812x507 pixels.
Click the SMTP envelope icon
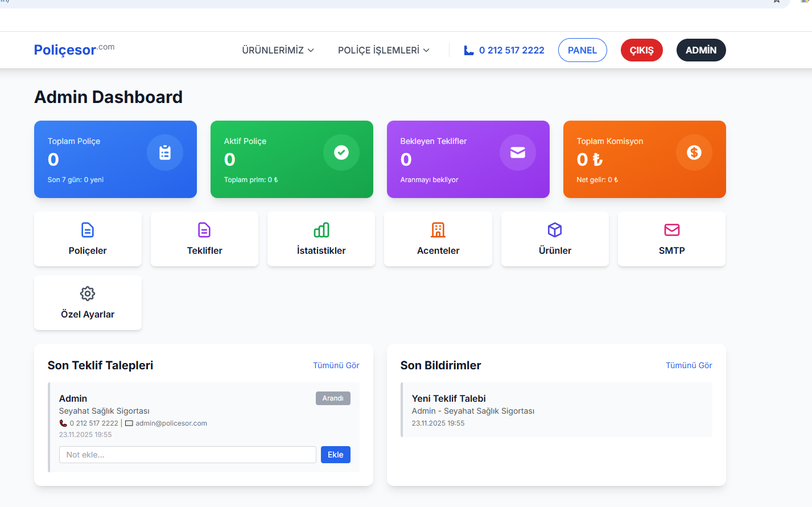click(x=672, y=230)
